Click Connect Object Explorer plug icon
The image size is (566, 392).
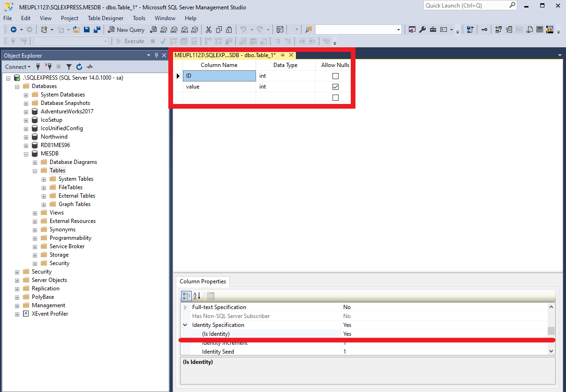click(38, 67)
